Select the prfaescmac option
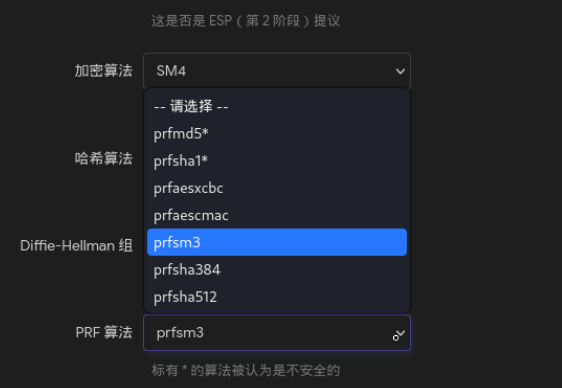This screenshot has height=388, width=562. 277,216
